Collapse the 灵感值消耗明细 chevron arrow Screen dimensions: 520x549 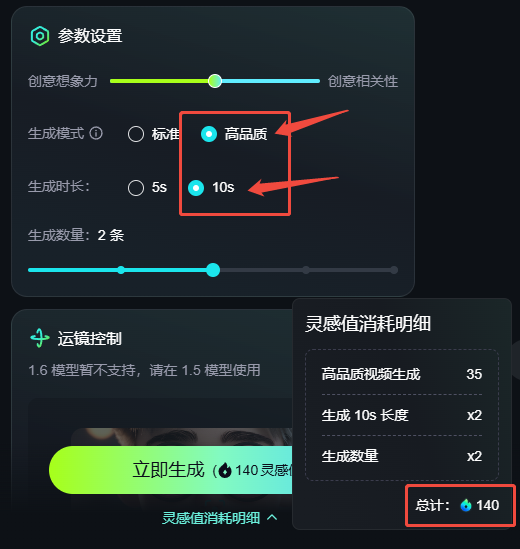click(272, 518)
